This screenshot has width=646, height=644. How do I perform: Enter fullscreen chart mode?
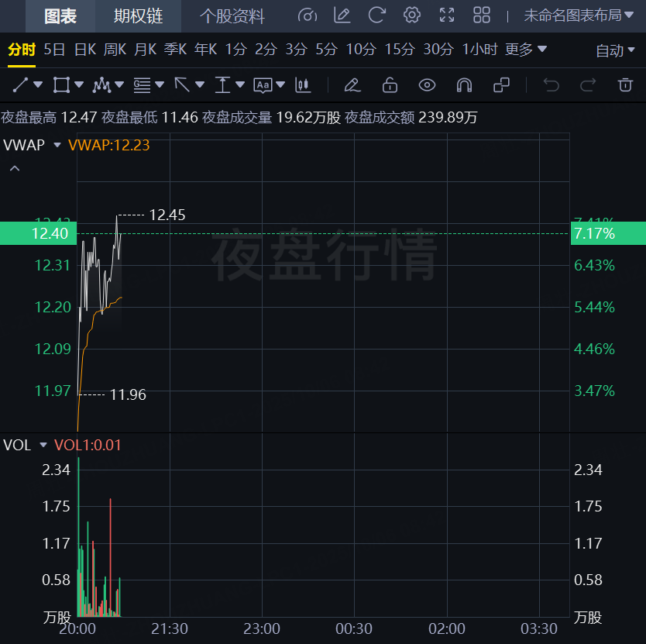[x=447, y=15]
